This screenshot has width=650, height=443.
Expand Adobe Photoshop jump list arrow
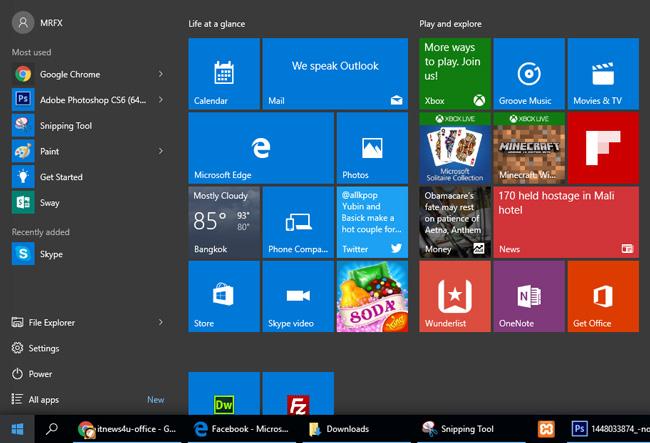click(x=160, y=100)
